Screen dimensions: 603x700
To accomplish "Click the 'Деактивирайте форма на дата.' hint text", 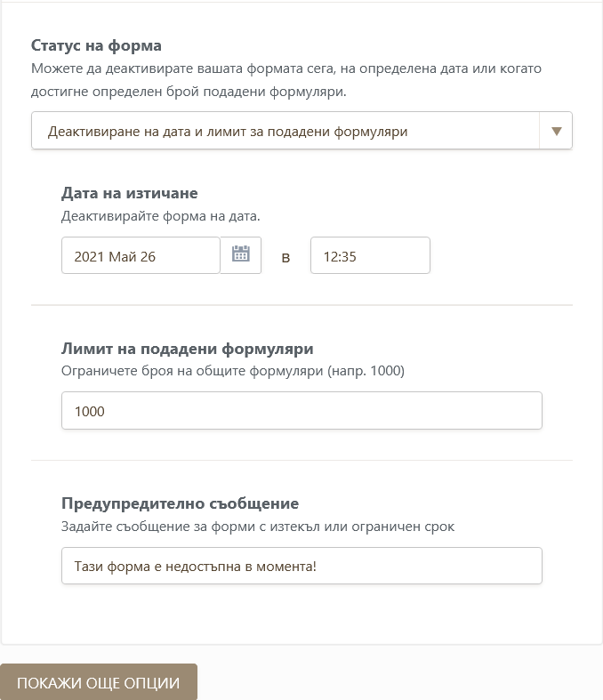I will (x=161, y=215).
